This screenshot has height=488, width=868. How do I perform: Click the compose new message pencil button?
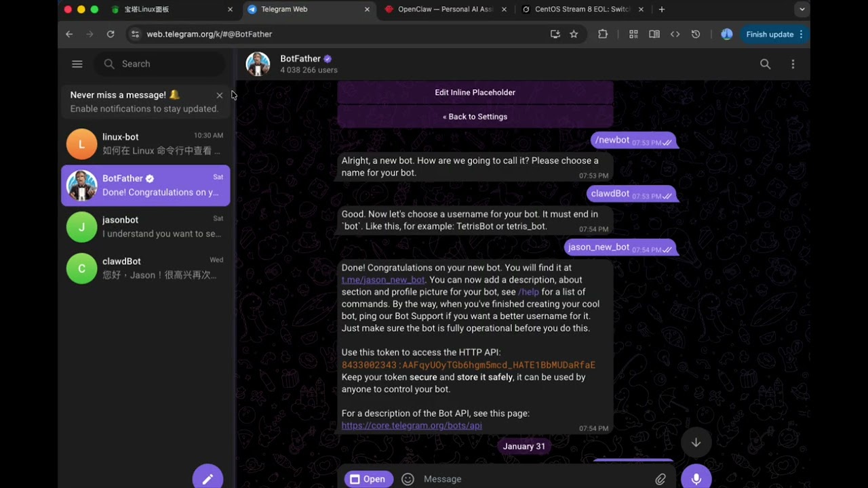click(208, 478)
